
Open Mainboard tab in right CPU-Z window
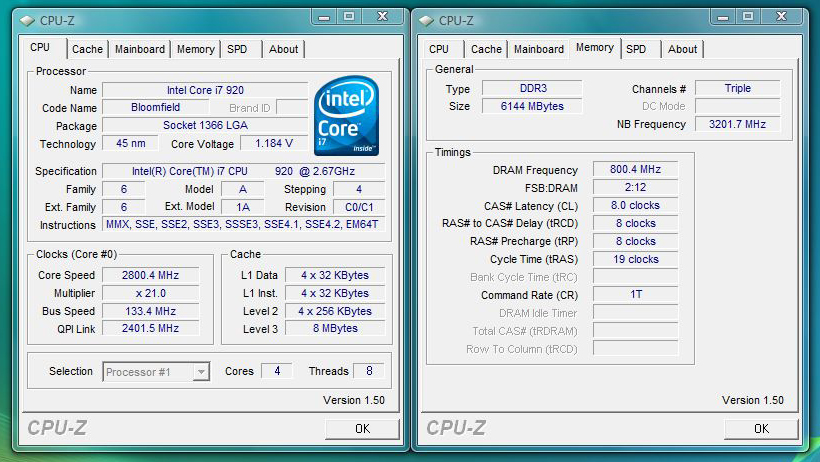[x=539, y=49]
